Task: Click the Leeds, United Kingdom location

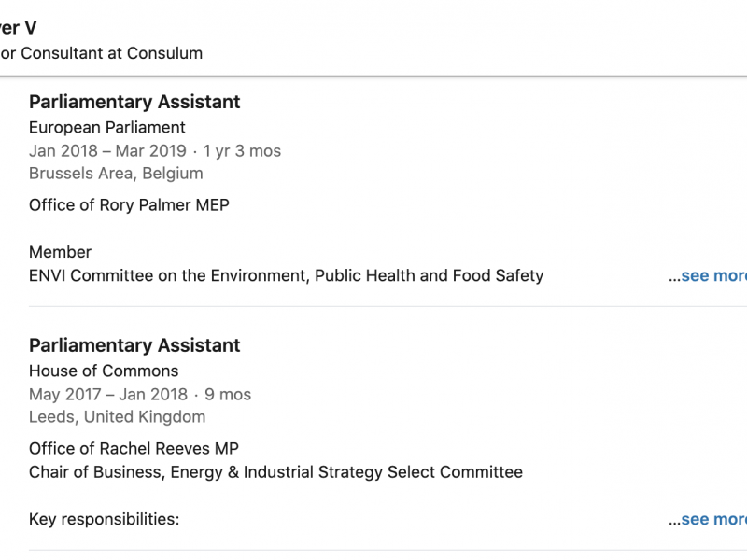Action: point(118,417)
